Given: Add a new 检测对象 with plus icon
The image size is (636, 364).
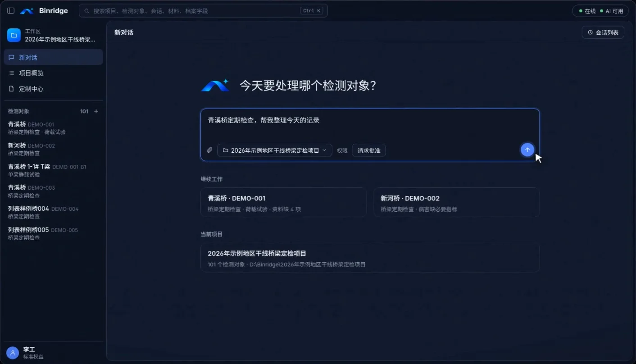Looking at the screenshot, I should pyautogui.click(x=96, y=111).
